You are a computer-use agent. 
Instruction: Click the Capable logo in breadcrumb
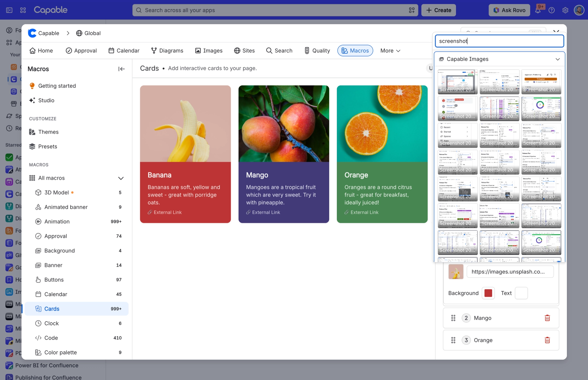click(x=32, y=33)
